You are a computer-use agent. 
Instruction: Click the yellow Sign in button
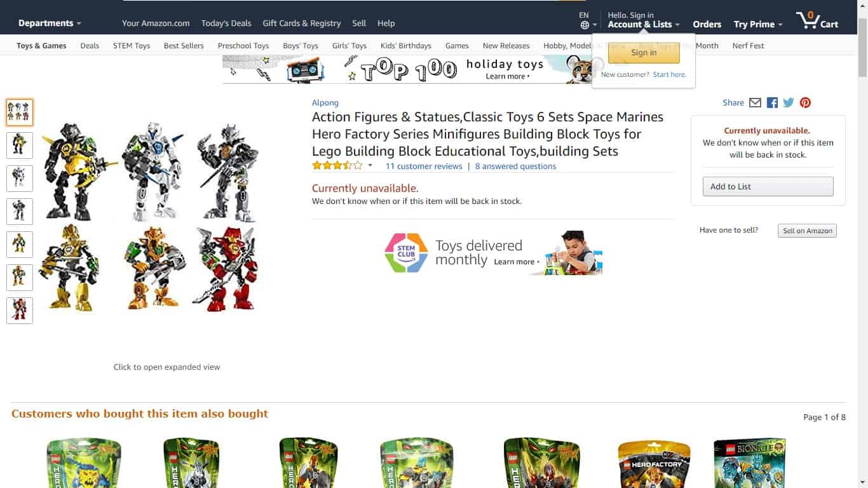coord(644,53)
